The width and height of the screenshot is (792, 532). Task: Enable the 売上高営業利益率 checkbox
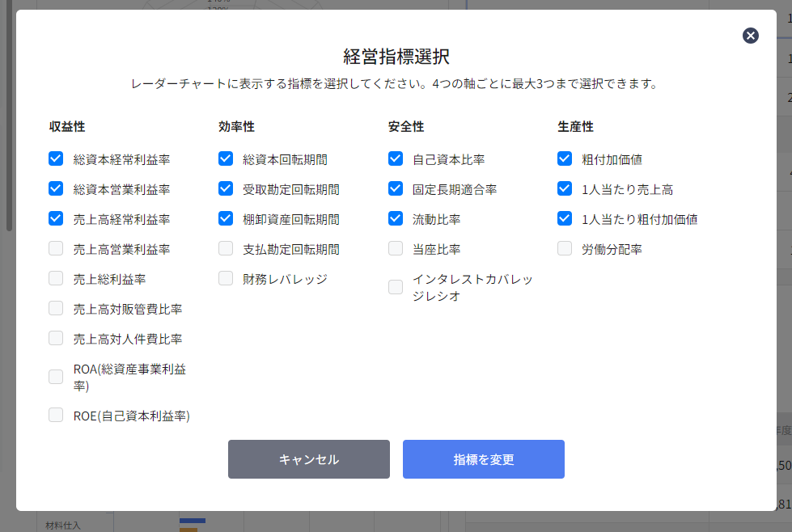tap(56, 249)
